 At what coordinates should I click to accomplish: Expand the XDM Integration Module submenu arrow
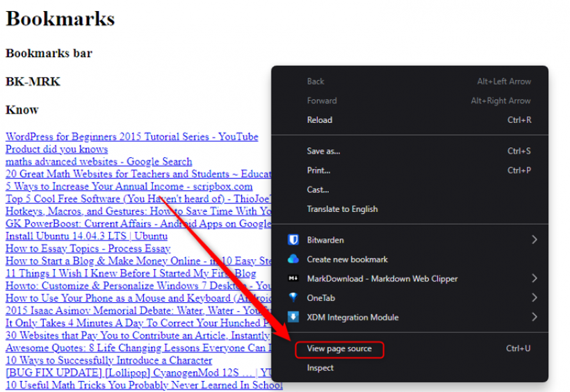(x=534, y=317)
